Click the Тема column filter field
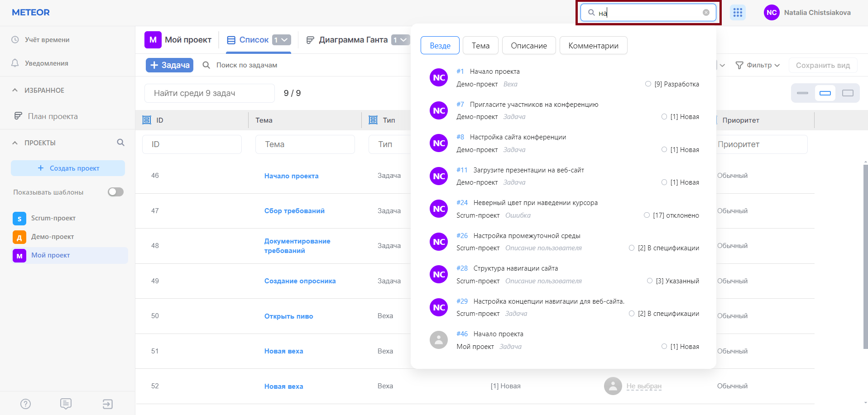This screenshot has width=868, height=415. pyautogui.click(x=305, y=144)
